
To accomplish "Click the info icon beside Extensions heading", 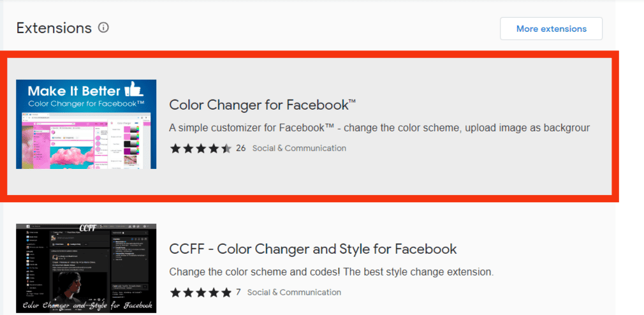I will (103, 28).
